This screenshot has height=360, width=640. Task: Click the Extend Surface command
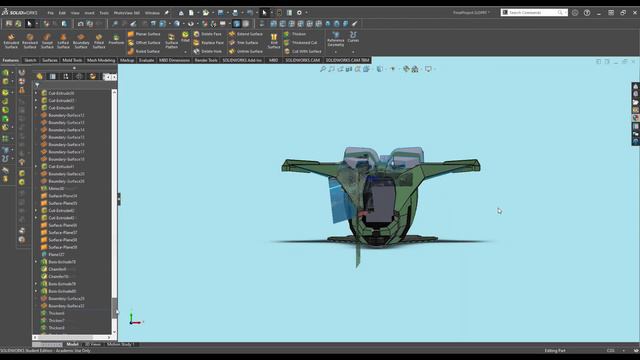(246, 34)
